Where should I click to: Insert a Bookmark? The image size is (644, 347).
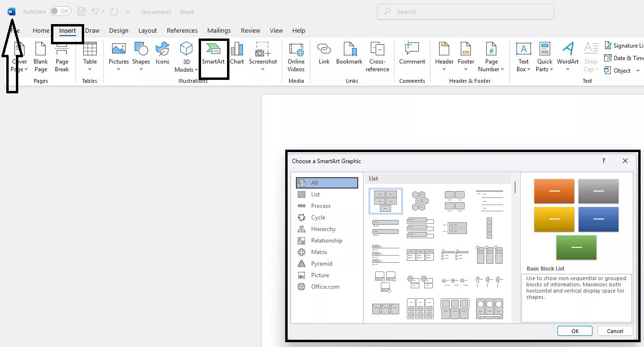tap(349, 54)
